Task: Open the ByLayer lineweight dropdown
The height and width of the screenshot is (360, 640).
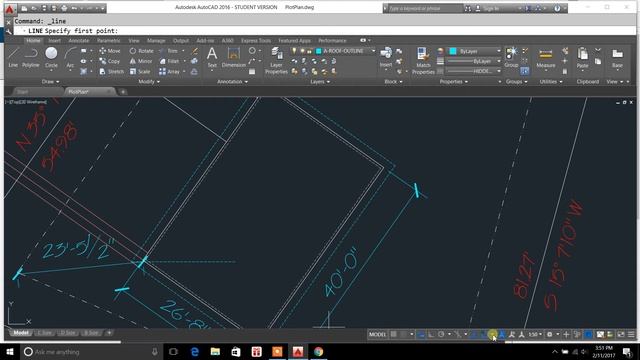Action: tap(498, 61)
